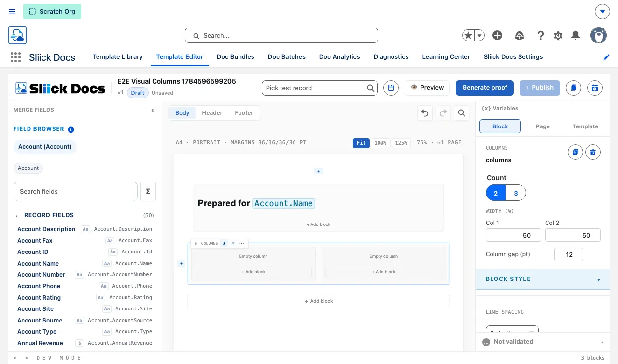
Task: Open the Pick test record lookup
Action: (x=319, y=88)
